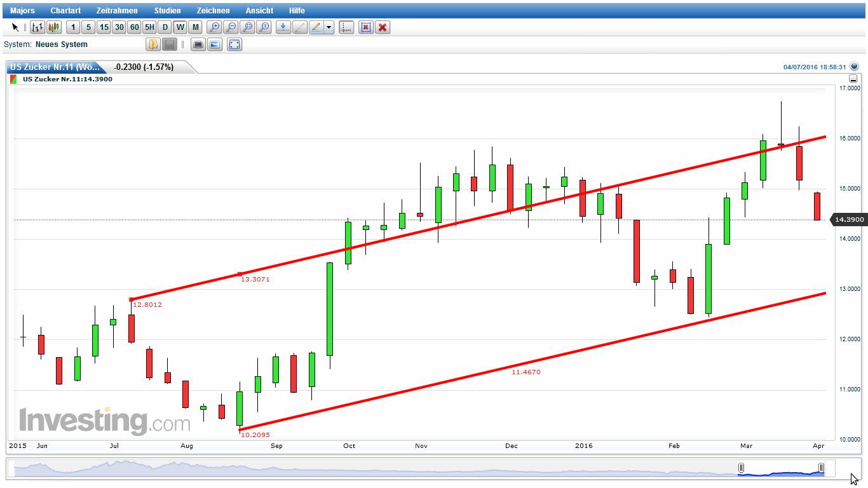The image size is (868, 488).
Task: Select the 15-minute timeframe
Action: [x=104, y=27]
